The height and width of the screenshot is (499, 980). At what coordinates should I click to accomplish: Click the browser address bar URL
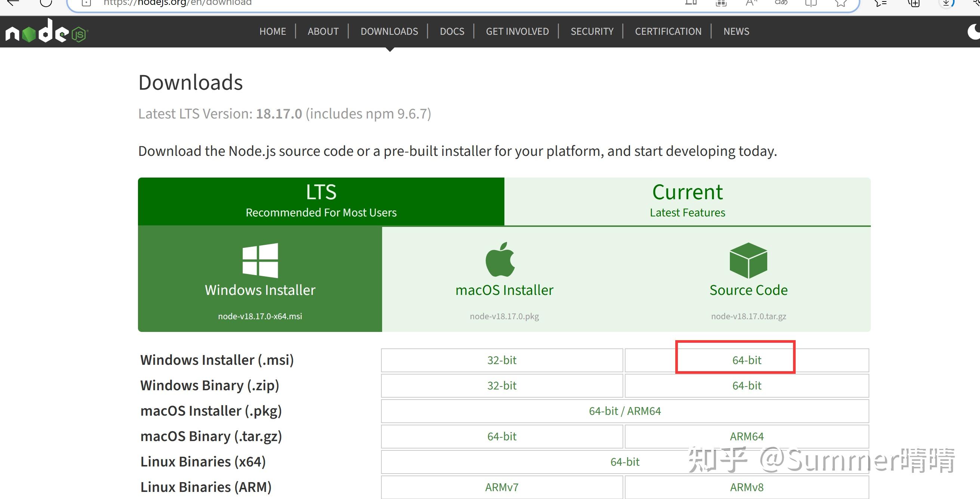pyautogui.click(x=178, y=3)
